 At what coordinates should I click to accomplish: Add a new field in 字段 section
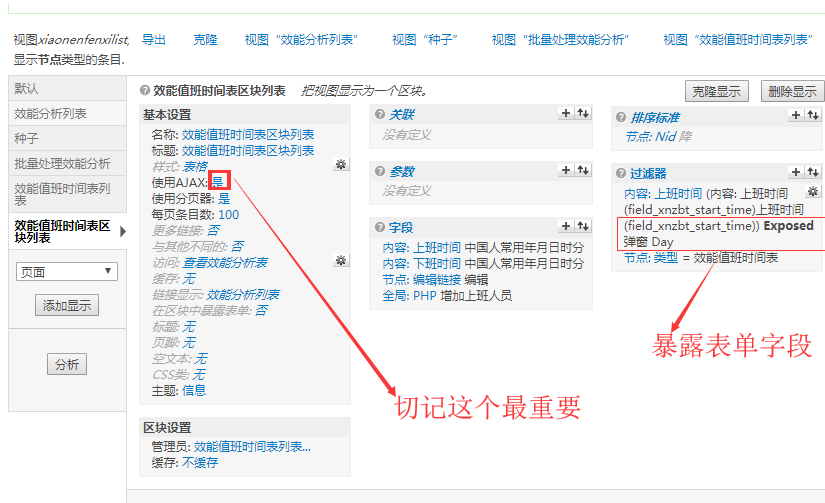click(x=567, y=227)
